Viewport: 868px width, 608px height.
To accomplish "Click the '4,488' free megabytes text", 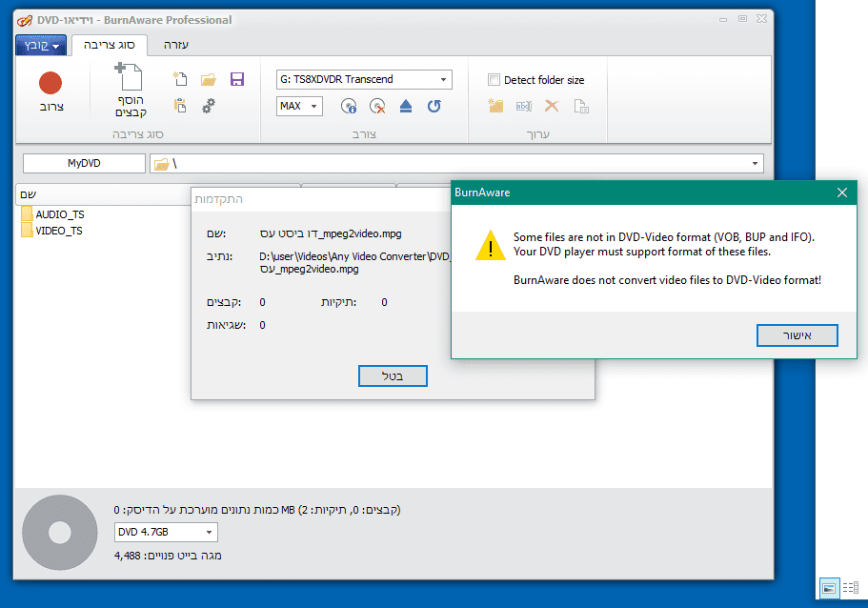I will (x=127, y=556).
